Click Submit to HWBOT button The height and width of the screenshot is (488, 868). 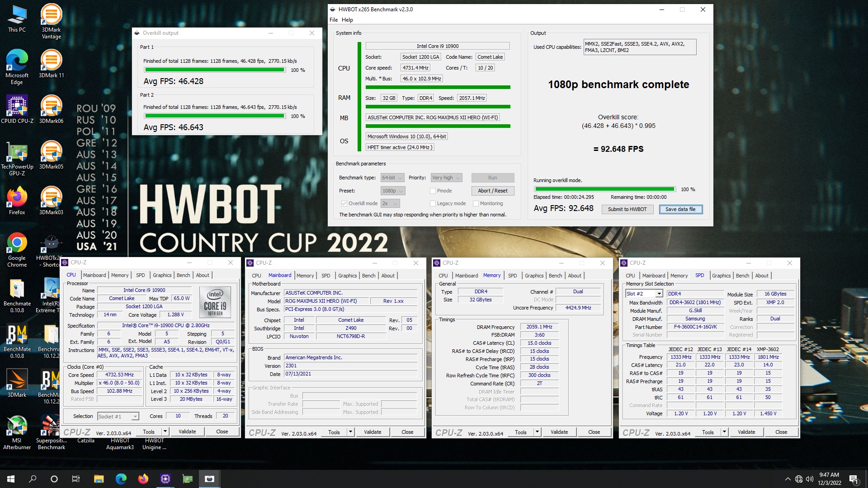[627, 209]
